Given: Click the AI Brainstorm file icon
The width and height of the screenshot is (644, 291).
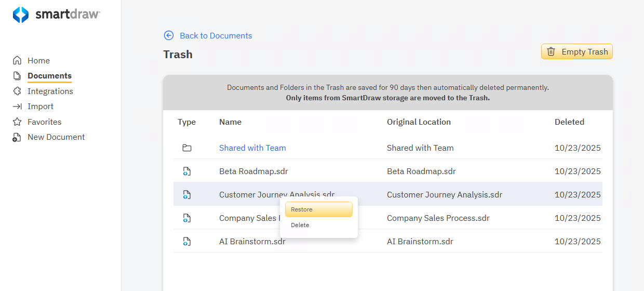Looking at the screenshot, I should [187, 242].
